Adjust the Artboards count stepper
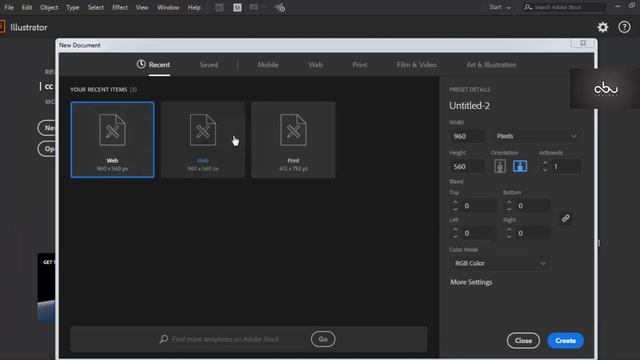Screen dimensions: 640x360 pyautogui.click(x=544, y=166)
